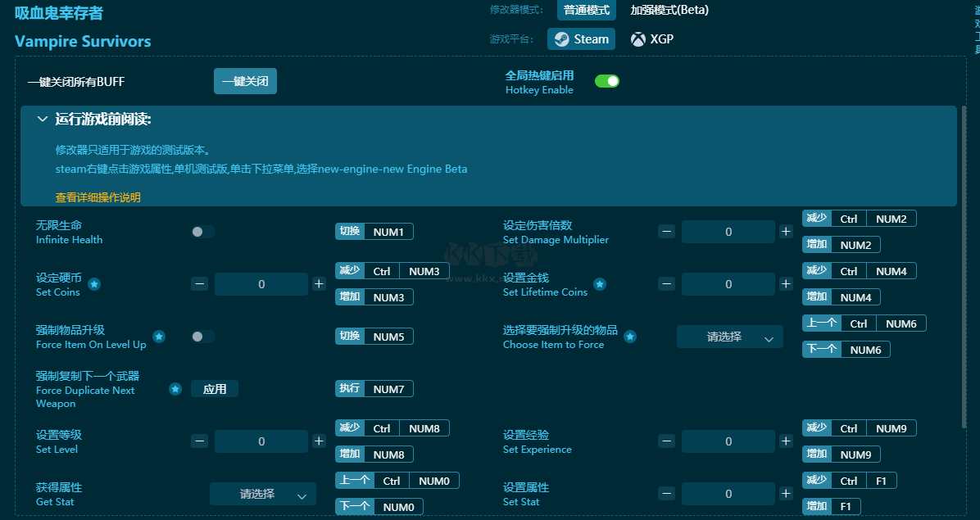Click the 减少 Ctrl NUM4 hotkey box
The width and height of the screenshot is (980, 520).
pos(860,271)
